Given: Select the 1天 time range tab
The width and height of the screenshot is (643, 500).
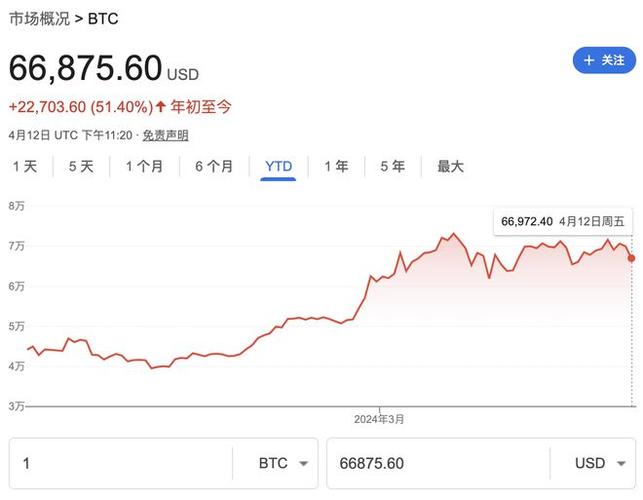Looking at the screenshot, I should [x=24, y=167].
